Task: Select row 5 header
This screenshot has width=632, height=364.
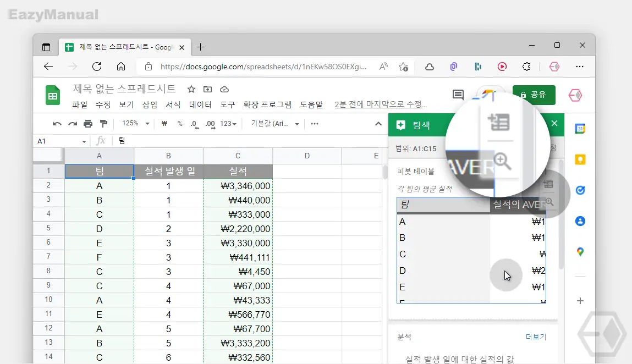Action: [48, 229]
